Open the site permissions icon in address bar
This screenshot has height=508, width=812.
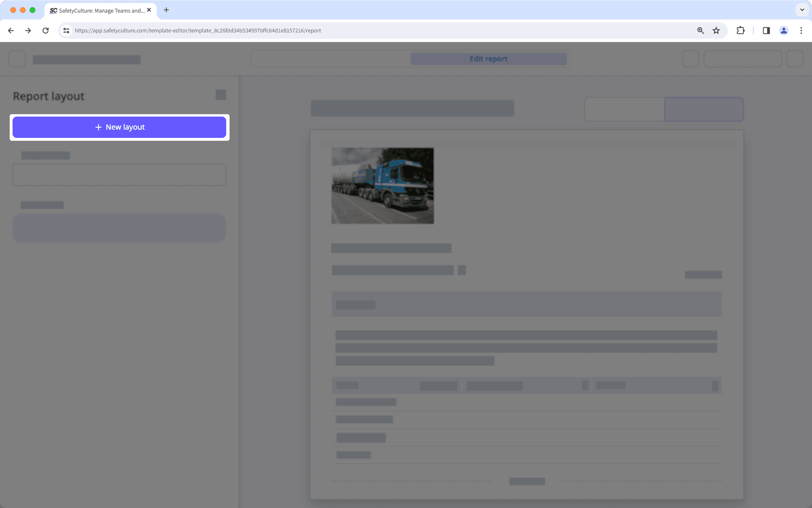click(x=66, y=30)
